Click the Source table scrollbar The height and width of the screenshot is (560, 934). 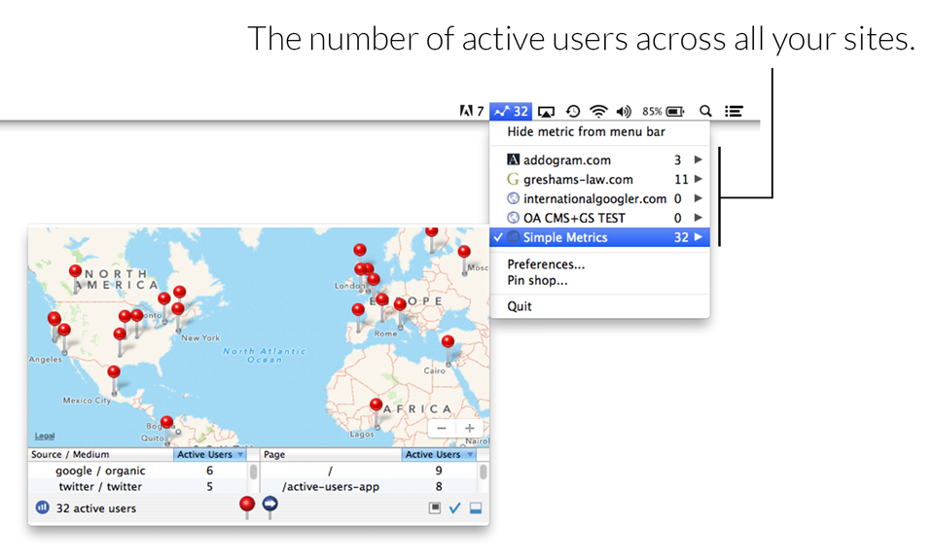(x=253, y=472)
